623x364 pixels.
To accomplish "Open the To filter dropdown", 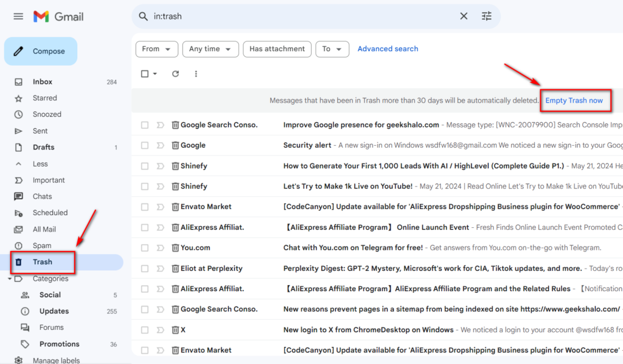I will (x=332, y=49).
